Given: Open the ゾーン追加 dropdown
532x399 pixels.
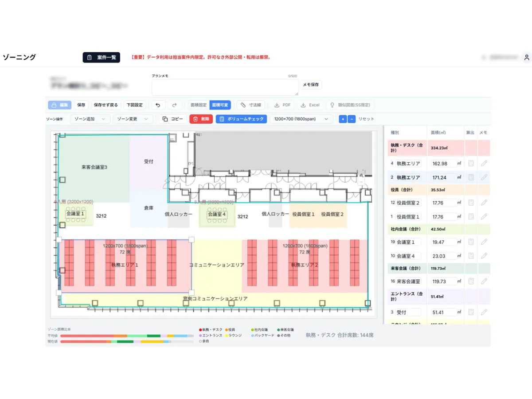Looking at the screenshot, I should [90, 119].
